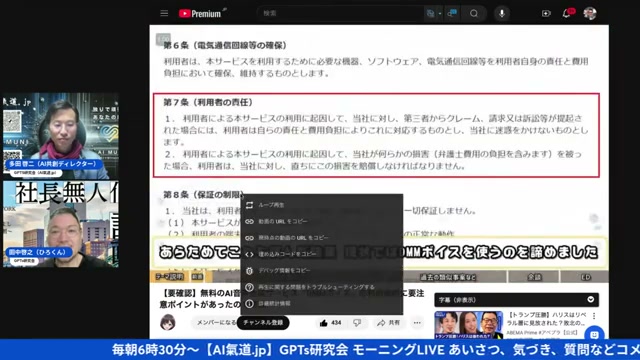Click the 共有 share button
Screen dimensions: 640x360
click(x=389, y=323)
